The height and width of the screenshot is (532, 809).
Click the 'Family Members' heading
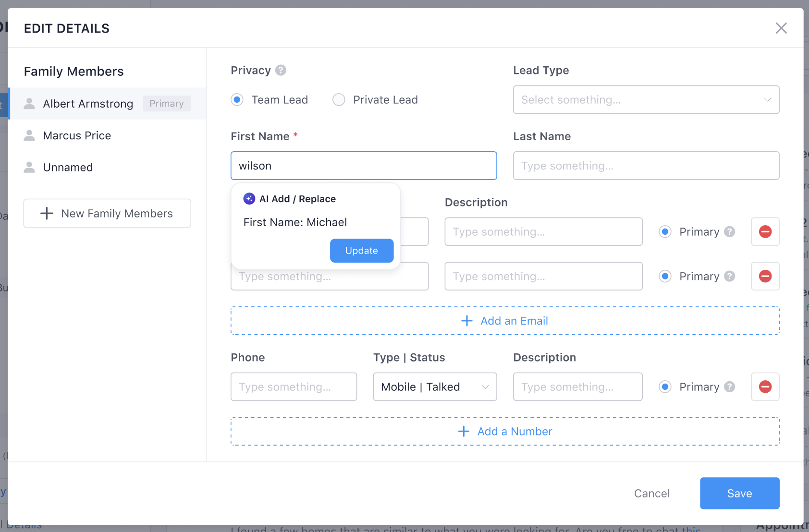[74, 72]
